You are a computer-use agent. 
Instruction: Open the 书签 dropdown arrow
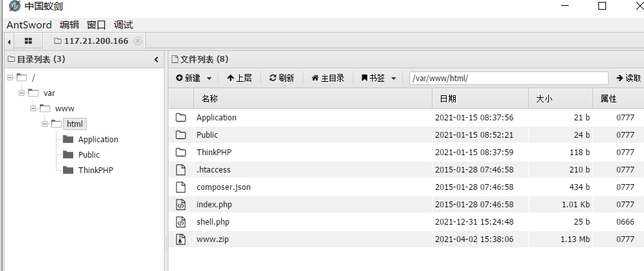[x=393, y=78]
